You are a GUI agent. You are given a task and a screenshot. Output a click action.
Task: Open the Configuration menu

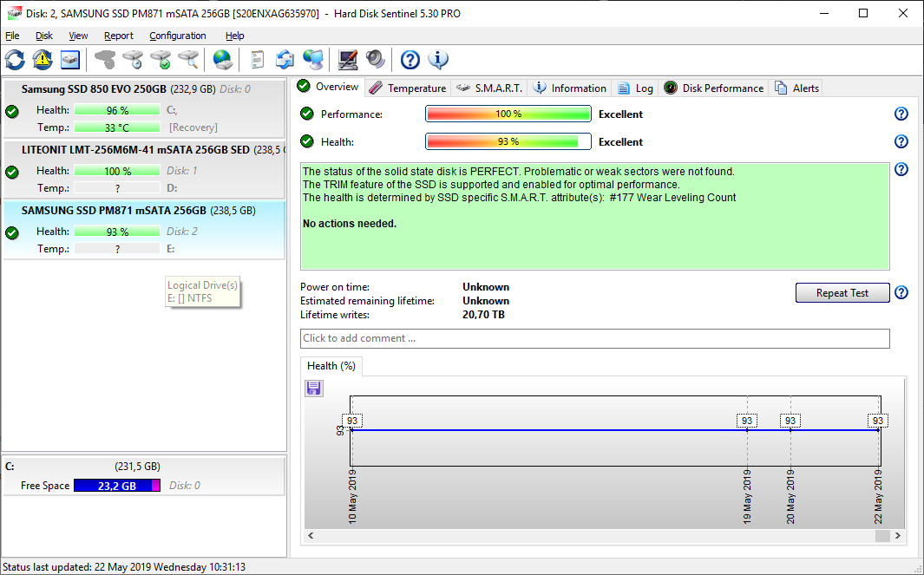177,36
